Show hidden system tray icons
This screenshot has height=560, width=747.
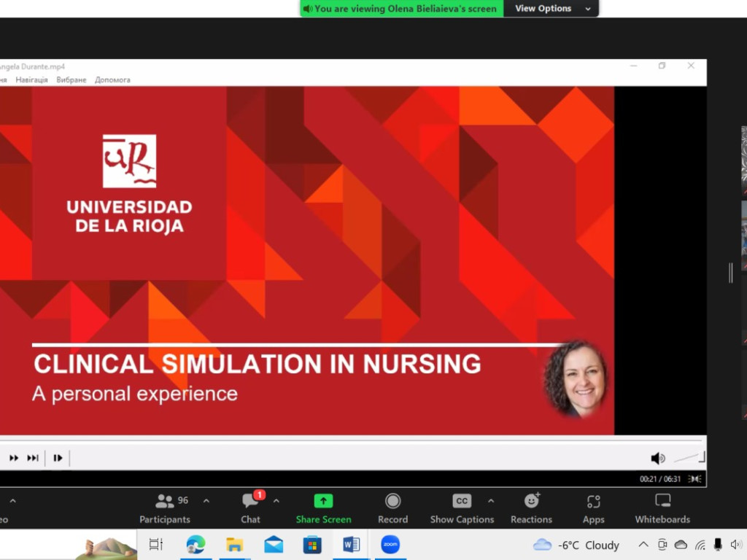click(643, 544)
